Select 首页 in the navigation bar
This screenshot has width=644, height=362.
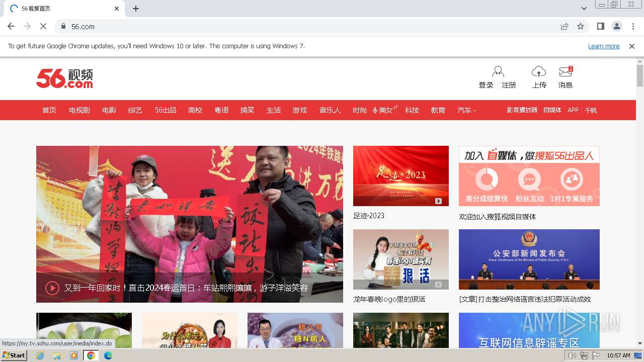[x=49, y=110]
